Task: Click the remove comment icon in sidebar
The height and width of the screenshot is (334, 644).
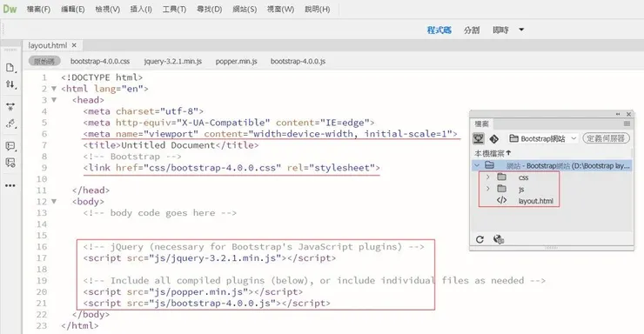Action: pos(10,163)
